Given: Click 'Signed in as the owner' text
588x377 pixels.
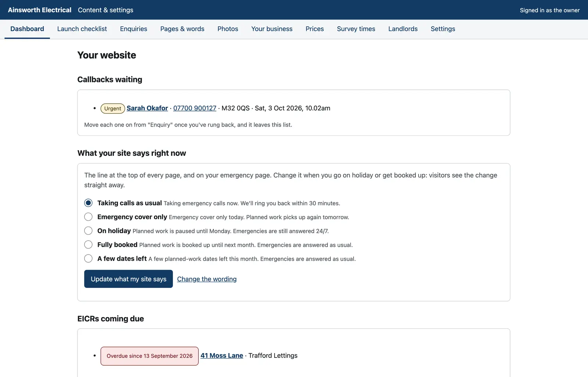Looking at the screenshot, I should click(x=550, y=10).
